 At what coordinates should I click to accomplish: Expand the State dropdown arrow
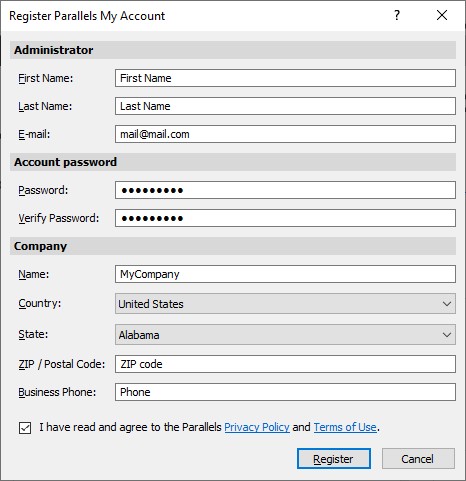(x=447, y=335)
